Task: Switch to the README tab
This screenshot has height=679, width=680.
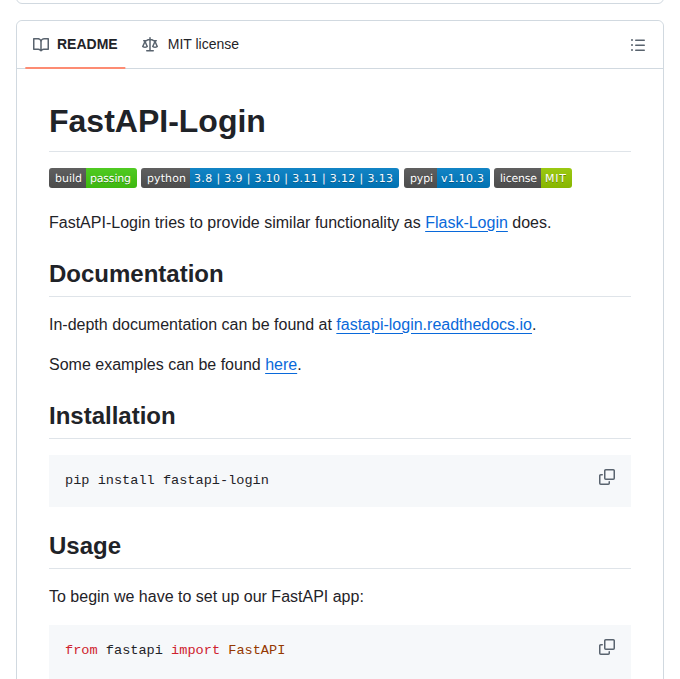Action: click(x=75, y=44)
